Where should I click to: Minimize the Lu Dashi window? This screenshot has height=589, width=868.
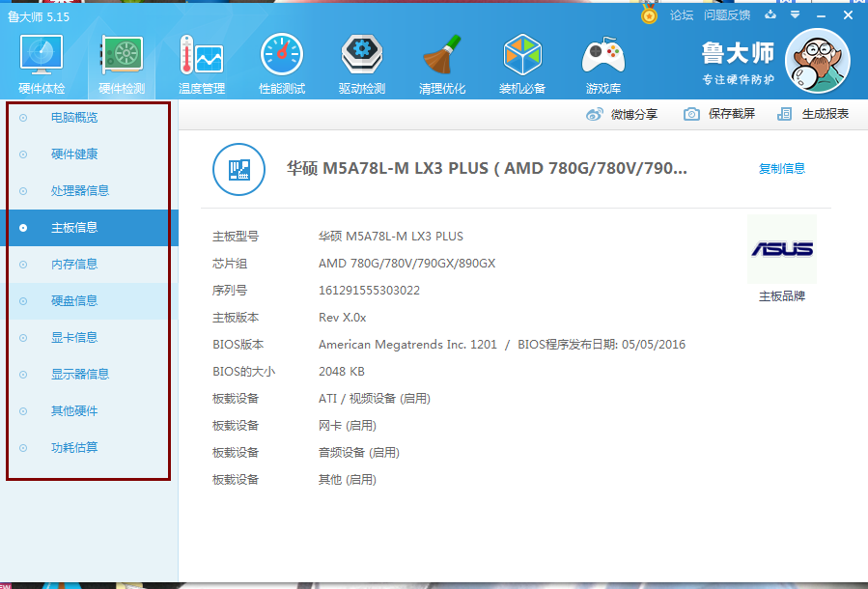tap(821, 15)
